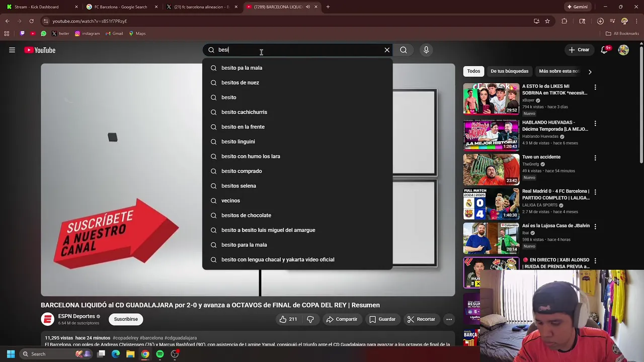
Task: Choose "besito a besito luis miguel del amargue"
Action: tap(297, 230)
